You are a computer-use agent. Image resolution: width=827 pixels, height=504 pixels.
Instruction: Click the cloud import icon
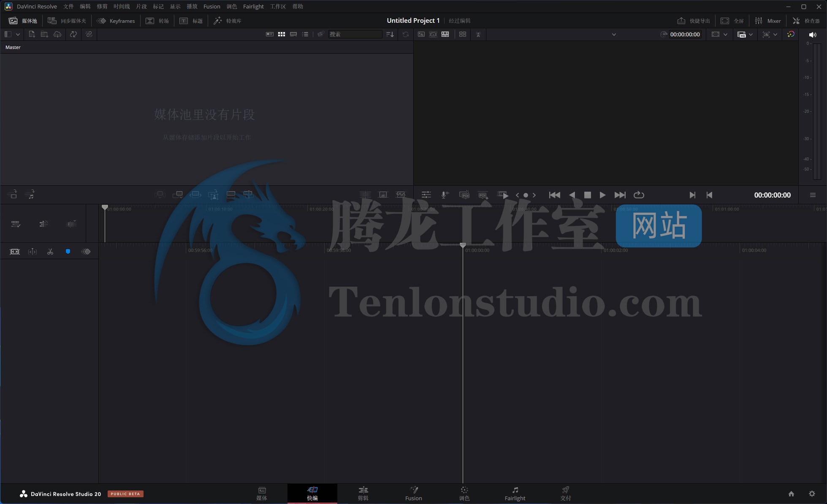pos(57,34)
